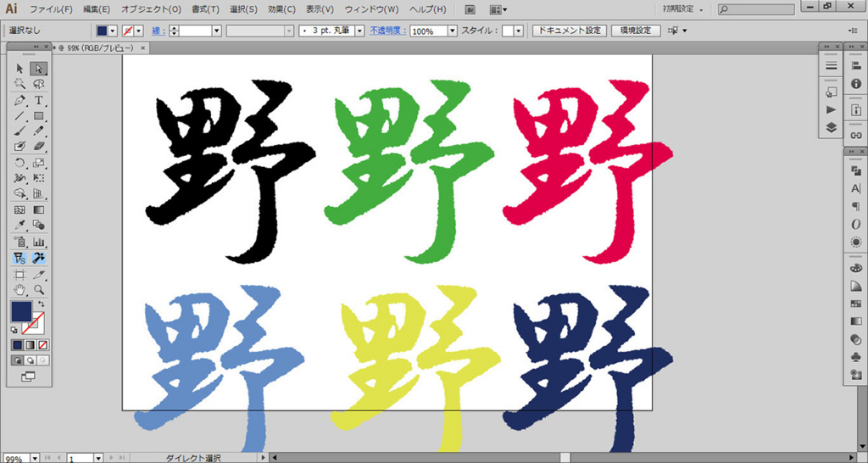Open the ウィンドウ(W) menu
This screenshot has width=868, height=463.
coord(371,9)
